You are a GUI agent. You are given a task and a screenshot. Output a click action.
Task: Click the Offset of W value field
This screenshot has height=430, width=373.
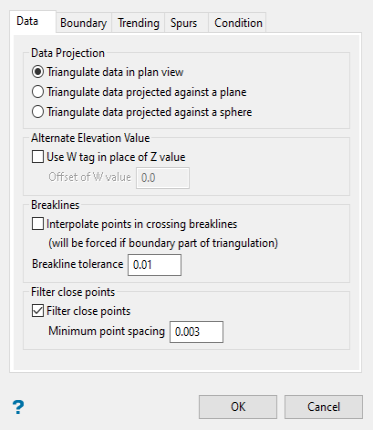163,178
